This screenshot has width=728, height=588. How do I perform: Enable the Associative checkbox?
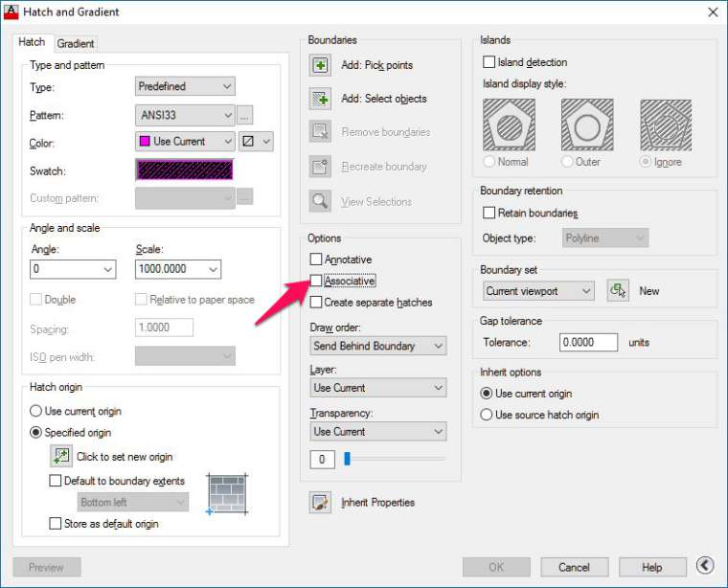coord(316,282)
